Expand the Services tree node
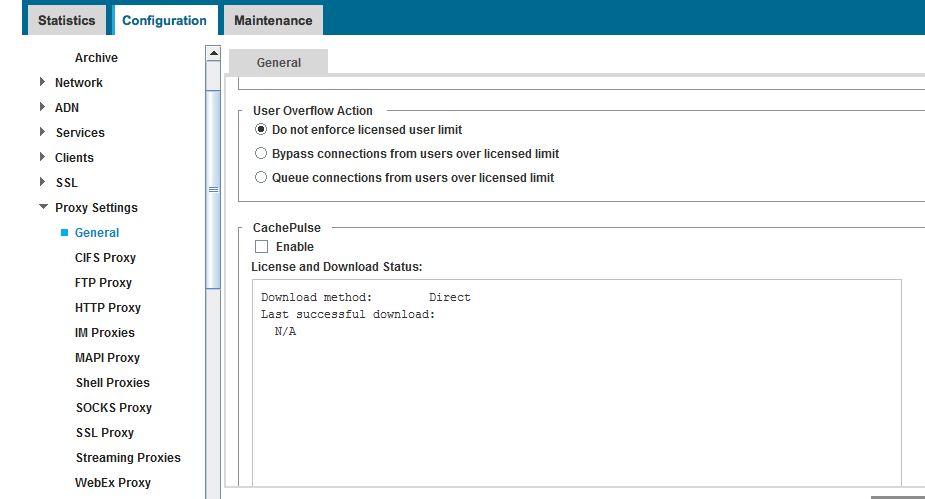Screen dimensions: 925x499 click(x=42, y=132)
